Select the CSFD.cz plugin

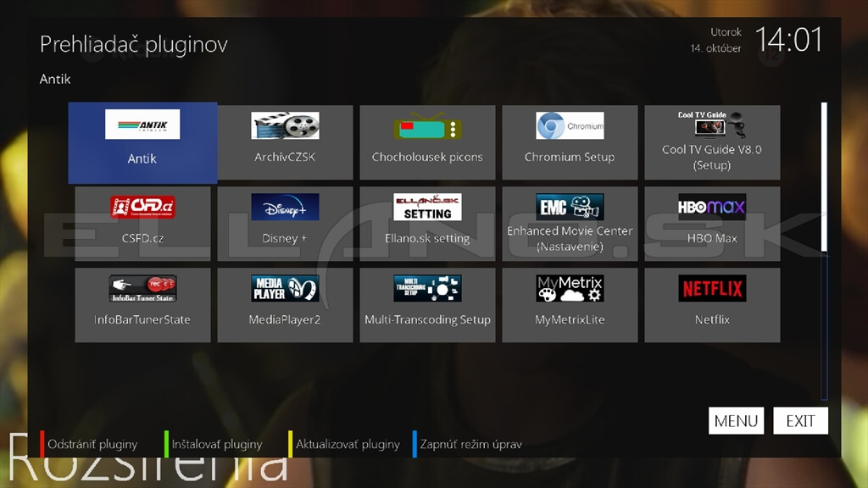point(142,224)
